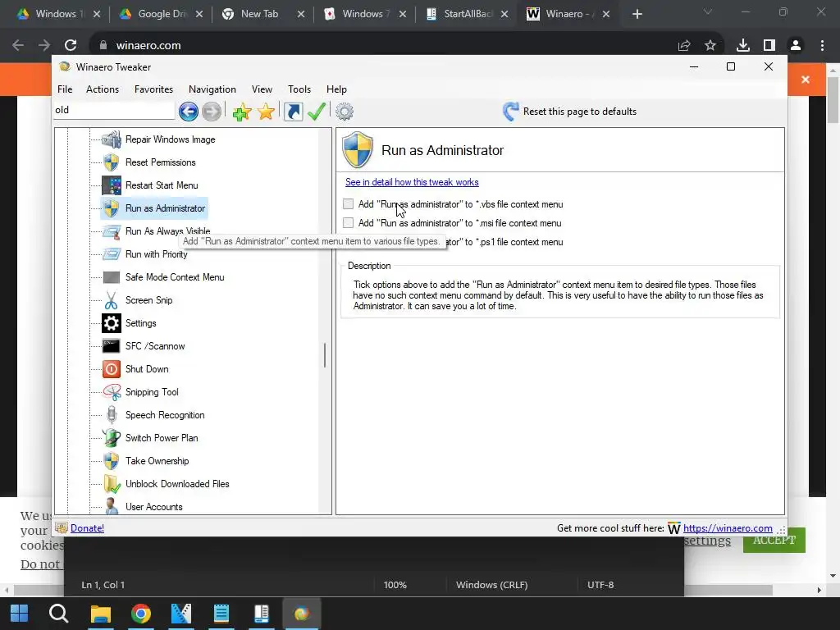Viewport: 840px width, 630px height.
Task: Click the blue Back navigation arrow in Tweaker toolbar
Action: (x=189, y=112)
